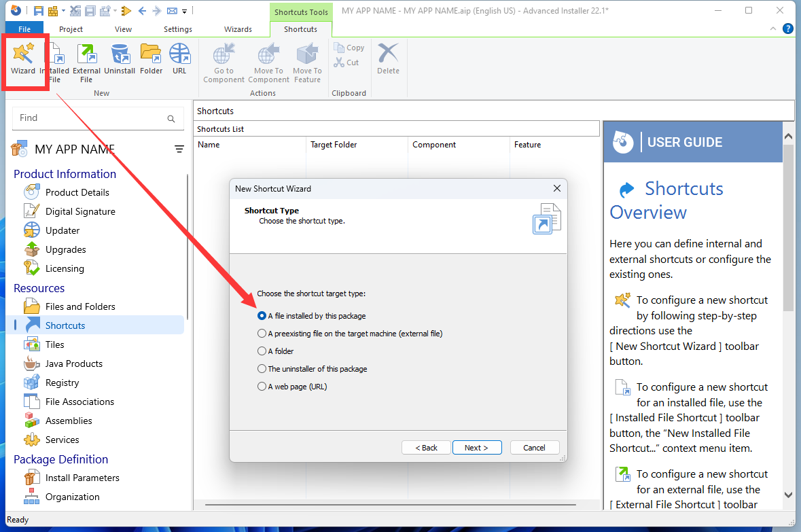Click the Find search input field
The height and width of the screenshot is (532, 801).
pyautogui.click(x=92, y=118)
